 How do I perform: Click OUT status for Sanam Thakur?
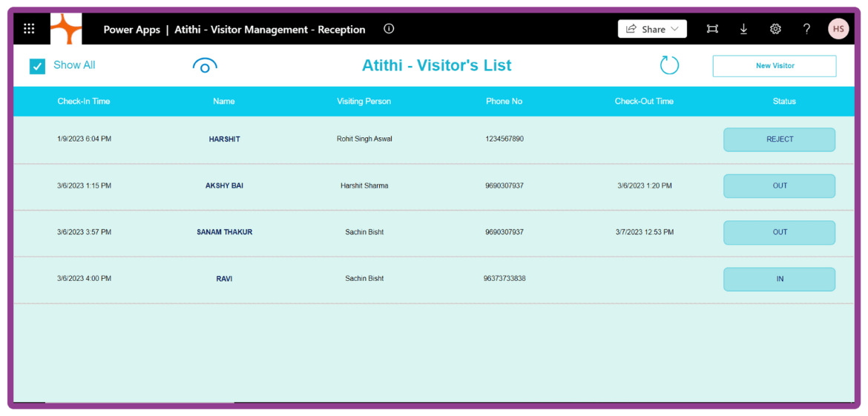(779, 232)
